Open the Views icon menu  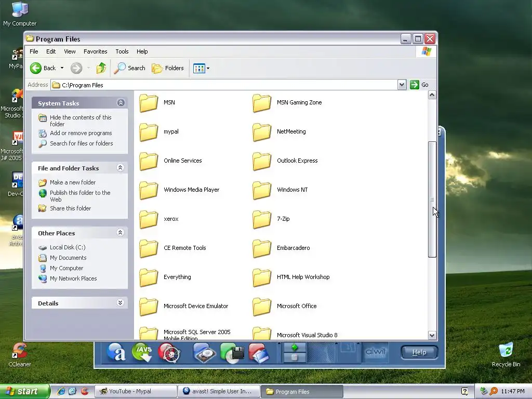[x=201, y=68]
